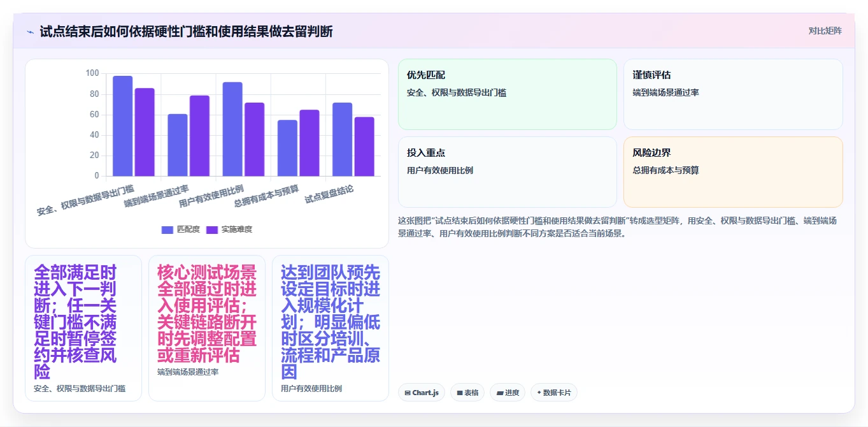The width and height of the screenshot is (868, 427).
Task: Click 端到端场景通过率 text in 谨慎评估 card
Action: pyautogui.click(x=666, y=92)
